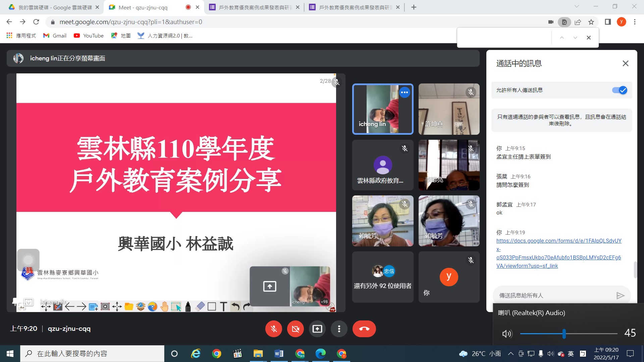Image resolution: width=644 pixels, height=362 pixels.
Task: Click the find-in-page magnifier icon in the address bar
Action: pos(565,22)
